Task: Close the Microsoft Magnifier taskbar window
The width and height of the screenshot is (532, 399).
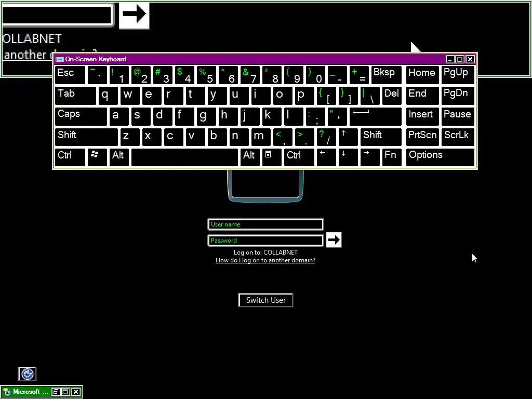Action: (76, 392)
